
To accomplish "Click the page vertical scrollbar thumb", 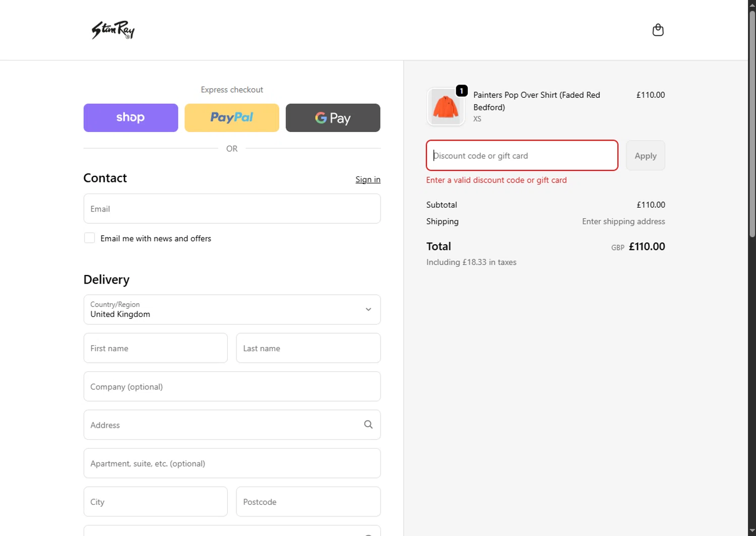I will click(x=752, y=123).
